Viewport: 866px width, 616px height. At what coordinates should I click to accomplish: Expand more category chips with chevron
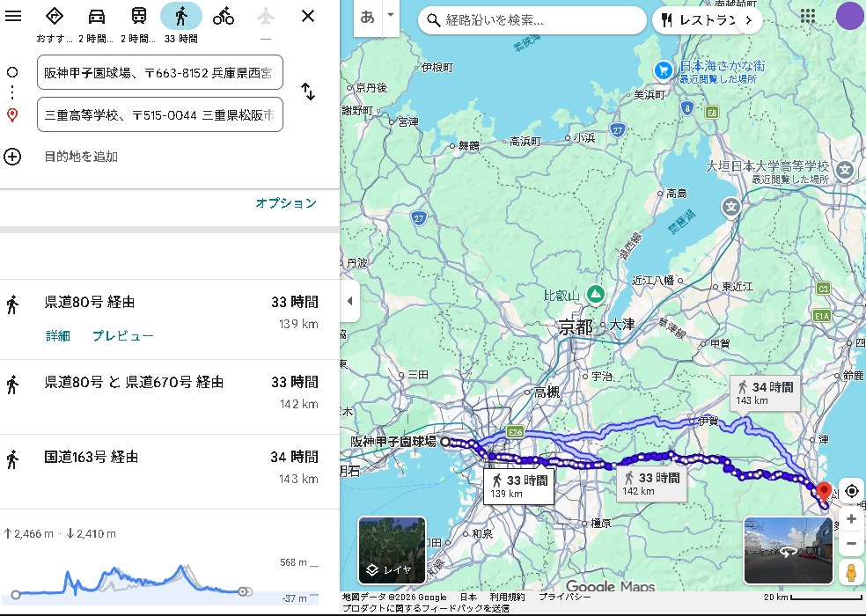(748, 19)
